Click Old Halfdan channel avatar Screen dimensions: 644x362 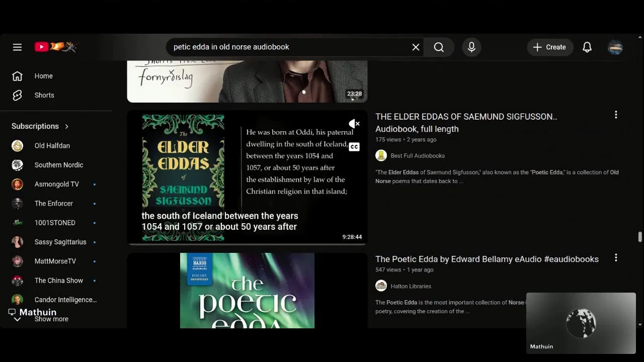click(x=17, y=146)
